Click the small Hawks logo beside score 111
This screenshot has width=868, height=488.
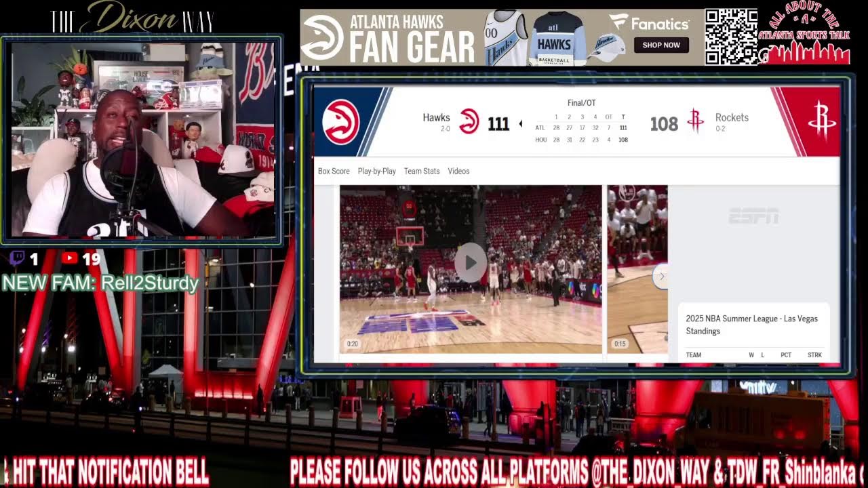click(469, 122)
